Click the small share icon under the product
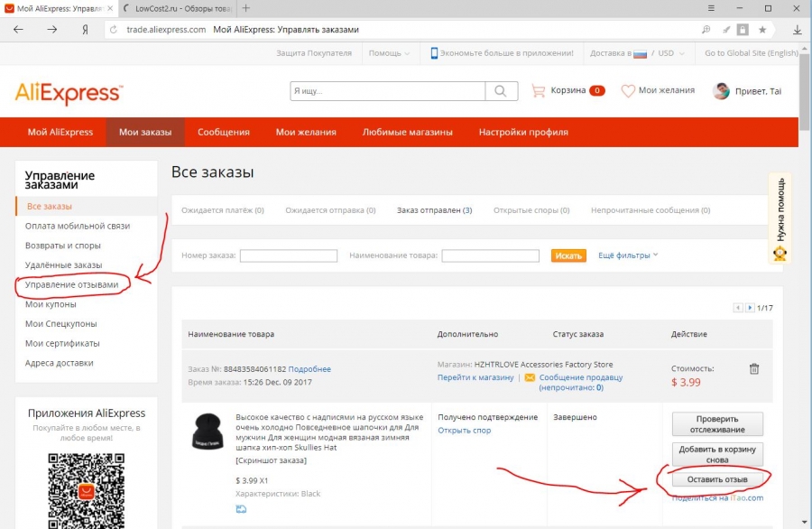Viewport: 812px width, 529px height. tap(241, 509)
